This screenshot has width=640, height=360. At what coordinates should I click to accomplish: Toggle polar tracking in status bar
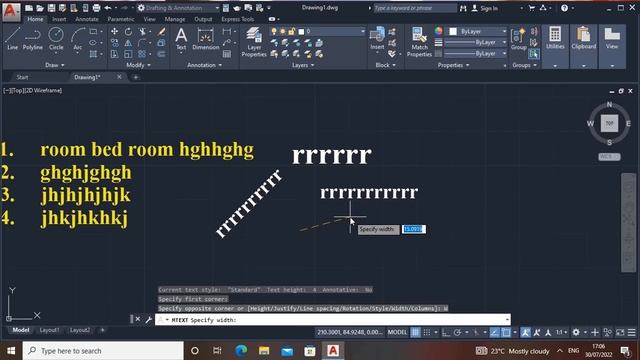pyautogui.click(x=458, y=332)
